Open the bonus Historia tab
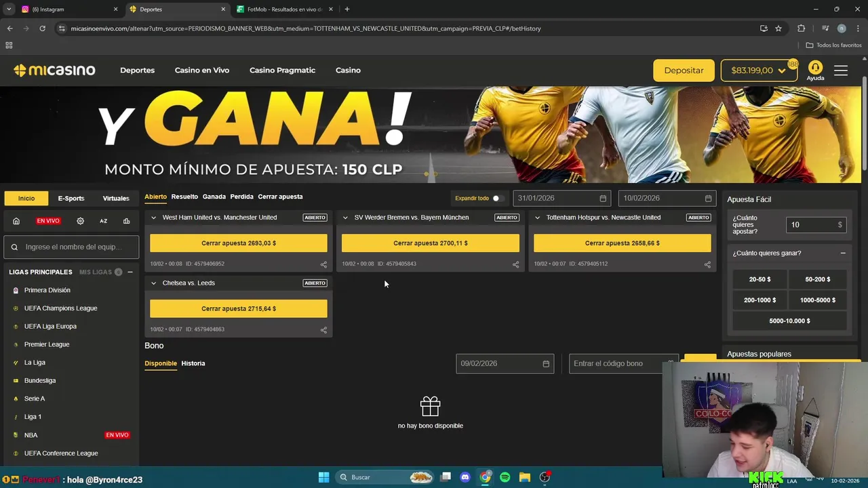This screenshot has width=868, height=488. coord(193,363)
